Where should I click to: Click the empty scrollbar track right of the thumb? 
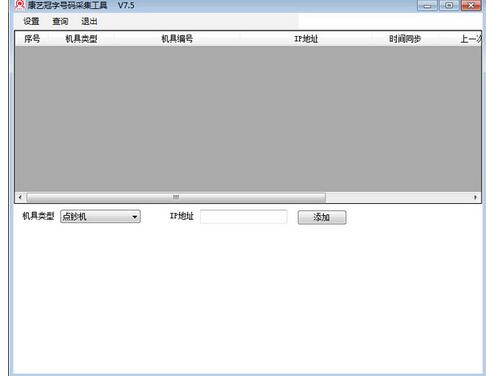click(x=398, y=197)
